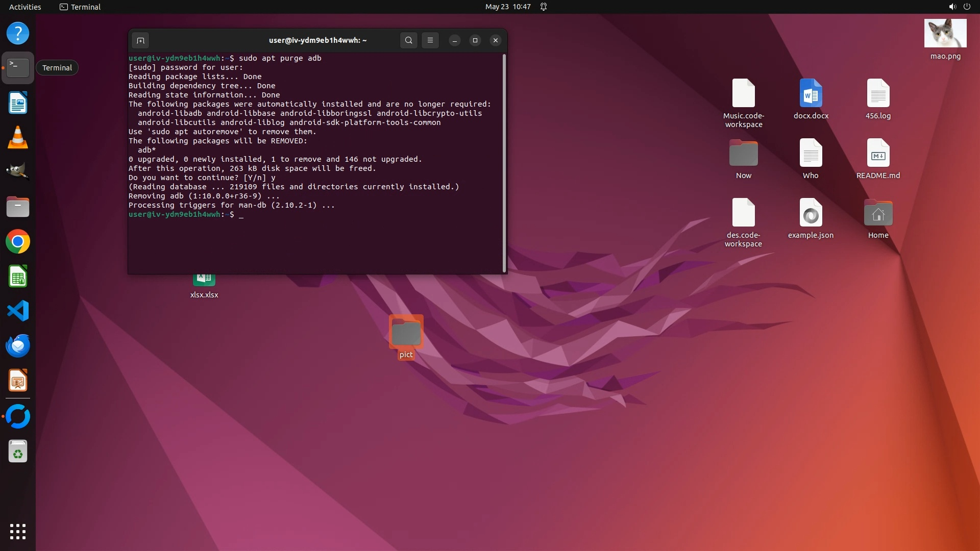Open the Terminal app menu in top bar

[x=80, y=7]
